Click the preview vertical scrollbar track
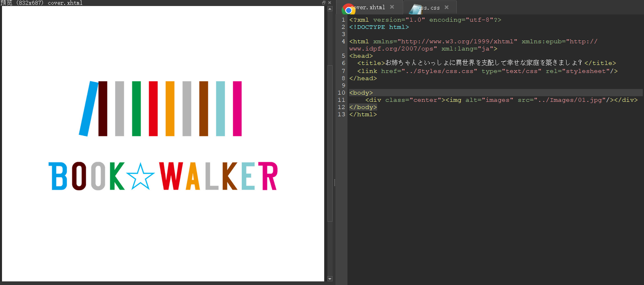The height and width of the screenshot is (285, 644). click(330, 249)
